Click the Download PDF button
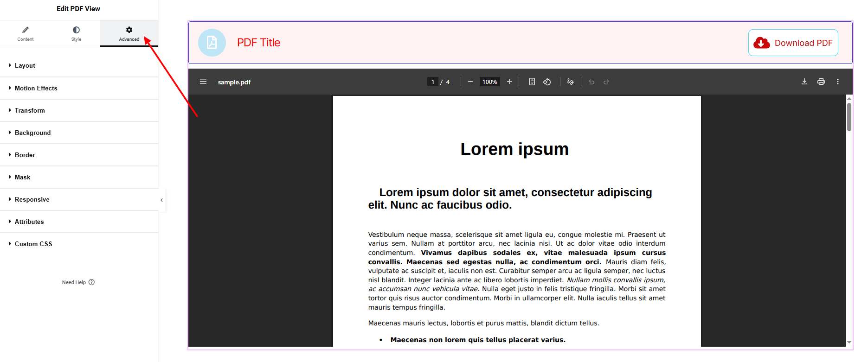 click(793, 43)
